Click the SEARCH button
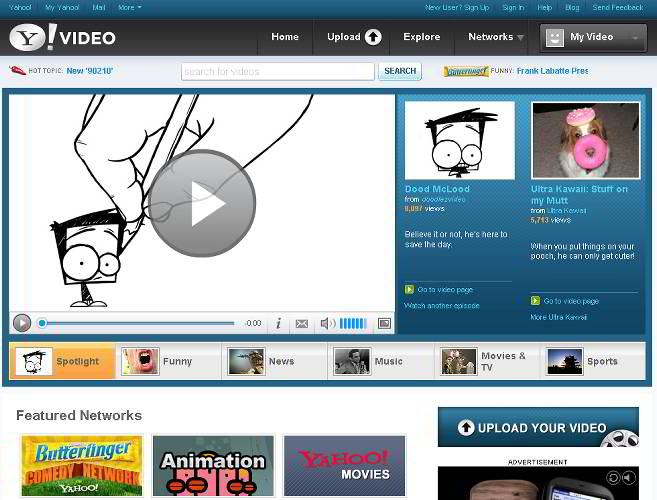The width and height of the screenshot is (657, 500). click(x=400, y=71)
